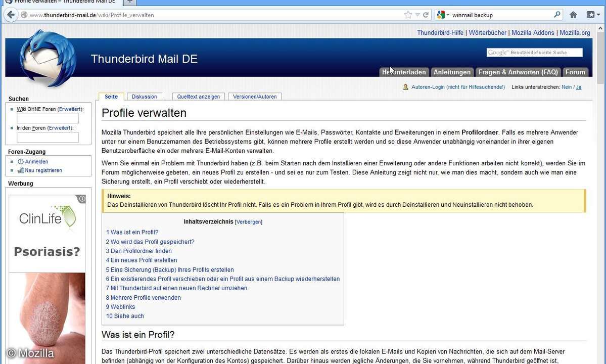The height and width of the screenshot is (364, 606).
Task: Open the Forum navigation tab
Action: (575, 72)
